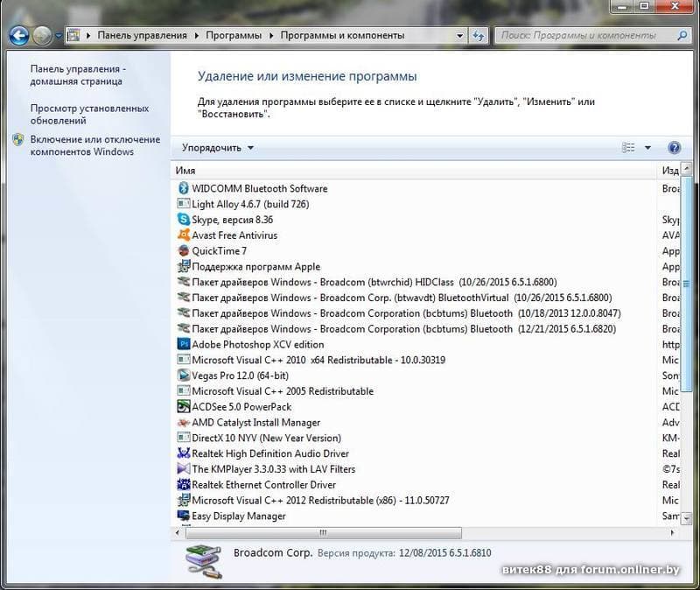The image size is (700, 590).
Task: Open the Упорядочить dropdown menu
Action: point(218,148)
